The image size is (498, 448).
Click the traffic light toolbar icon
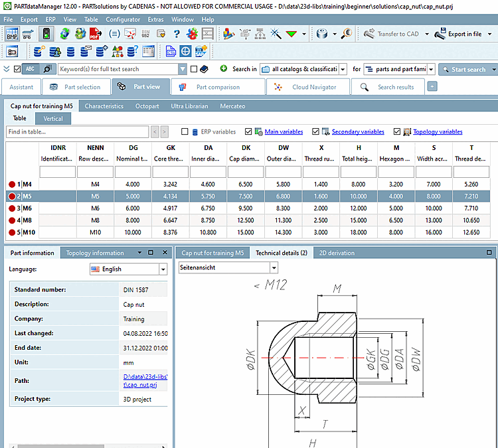[47, 34]
